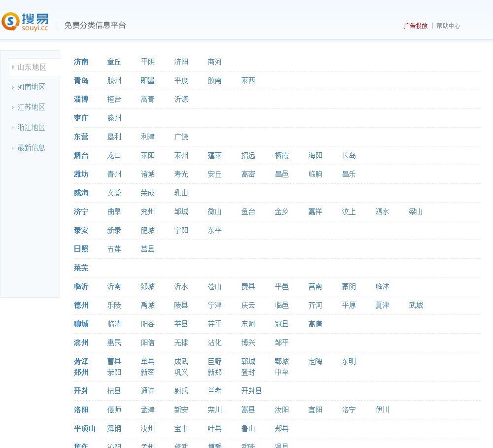Viewport: 493px width, 448px height.
Task: Open the 平顶山 city link
Action: (85, 428)
